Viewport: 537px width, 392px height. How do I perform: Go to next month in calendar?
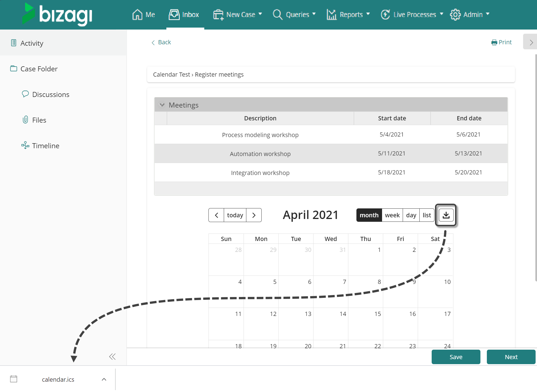254,215
